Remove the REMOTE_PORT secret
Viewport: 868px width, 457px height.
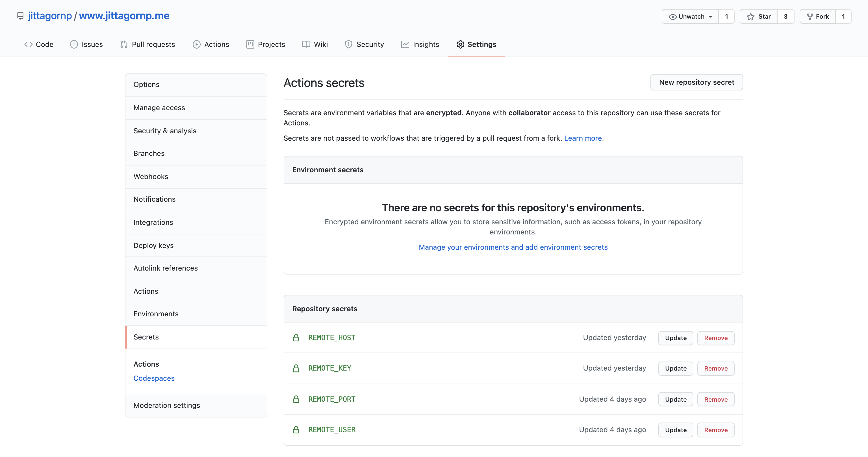tap(715, 399)
